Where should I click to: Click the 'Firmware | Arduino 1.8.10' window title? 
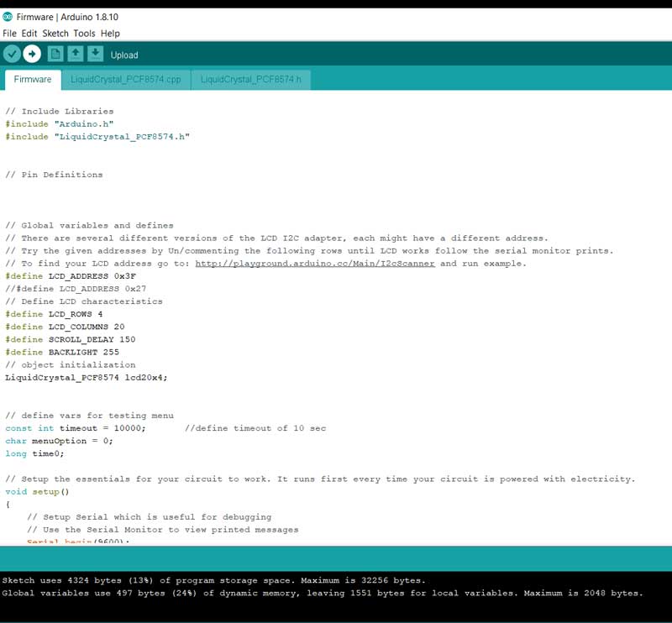[x=67, y=17]
